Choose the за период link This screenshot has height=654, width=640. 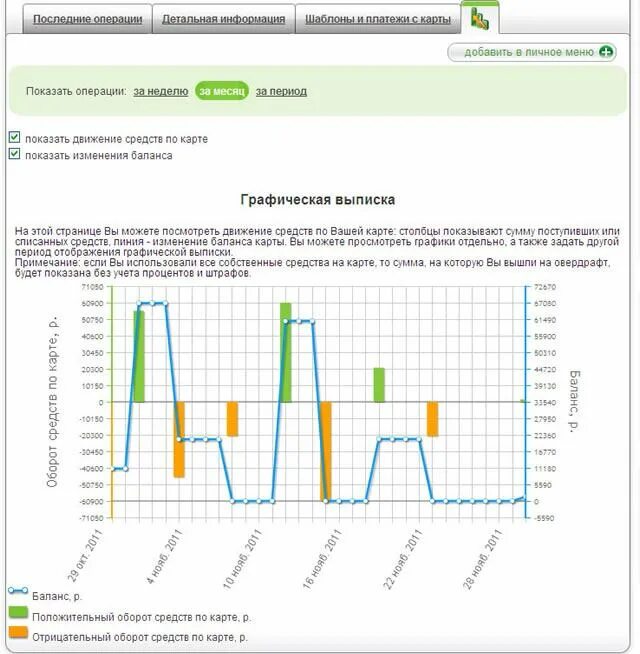coord(281,91)
